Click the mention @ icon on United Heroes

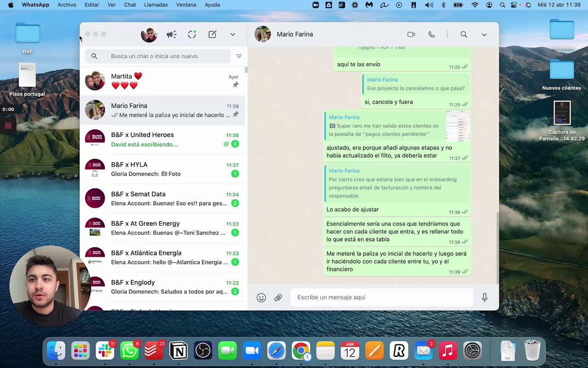pyautogui.click(x=226, y=144)
